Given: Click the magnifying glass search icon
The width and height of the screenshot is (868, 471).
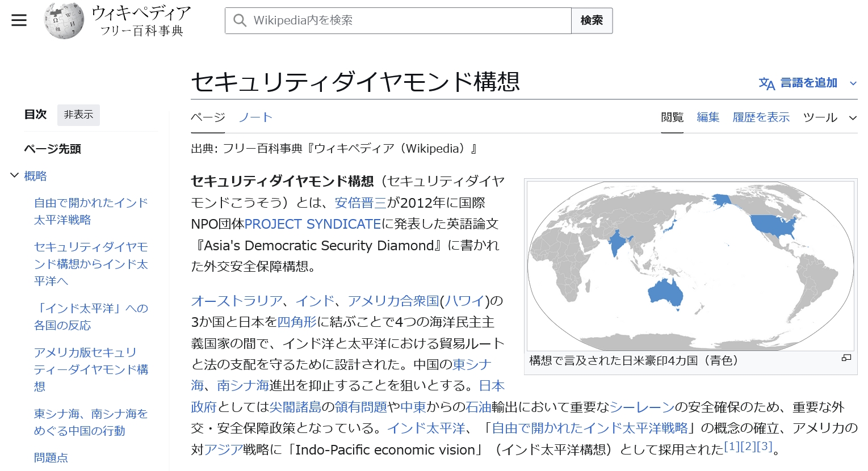Looking at the screenshot, I should point(240,20).
